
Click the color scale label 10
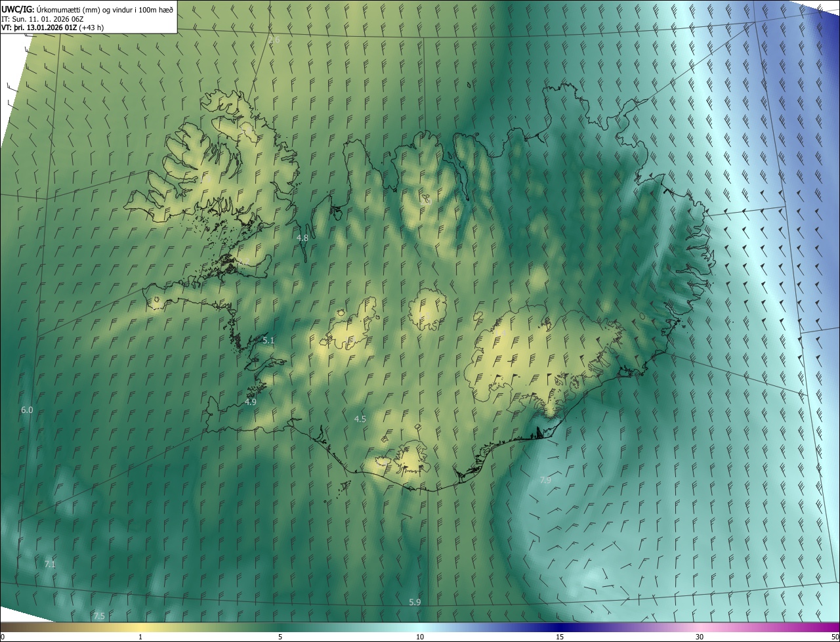(x=420, y=637)
